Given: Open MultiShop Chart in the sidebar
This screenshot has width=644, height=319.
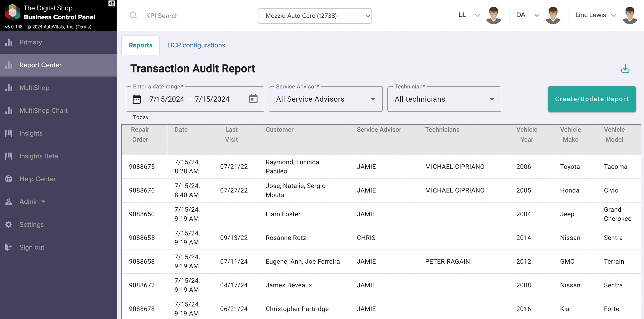Looking at the screenshot, I should 58,110.
